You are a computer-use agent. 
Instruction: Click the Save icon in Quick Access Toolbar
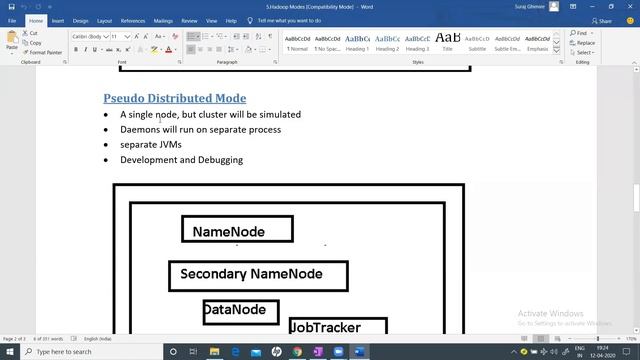coord(11,7)
